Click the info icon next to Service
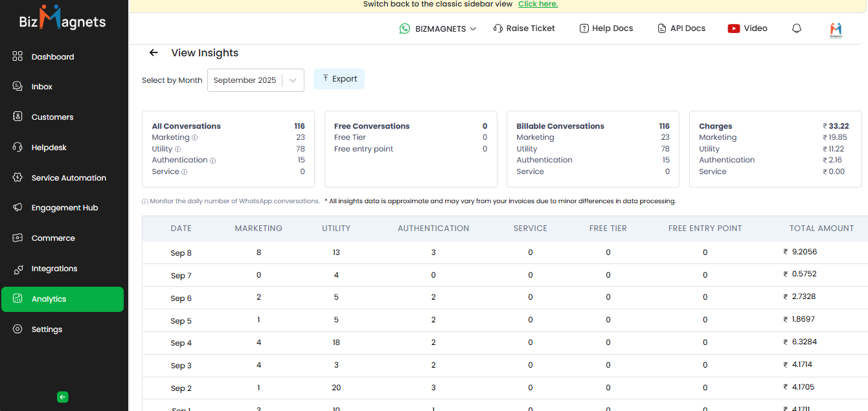This screenshot has height=411, width=868. click(x=184, y=172)
